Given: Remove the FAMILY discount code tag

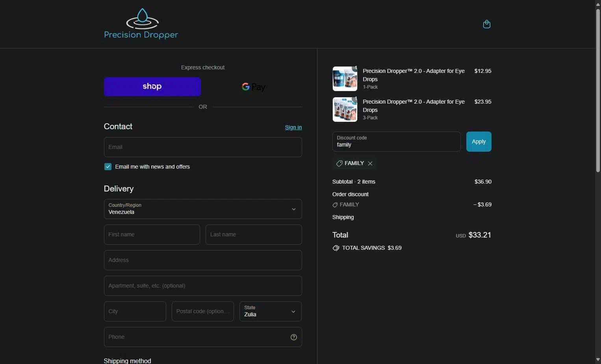Looking at the screenshot, I should (370, 163).
